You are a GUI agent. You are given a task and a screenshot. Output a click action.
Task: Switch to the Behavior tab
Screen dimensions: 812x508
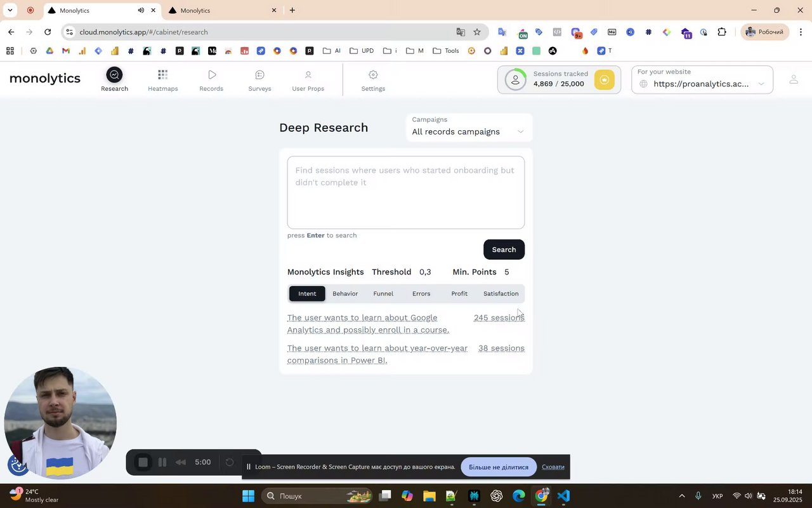click(x=345, y=293)
